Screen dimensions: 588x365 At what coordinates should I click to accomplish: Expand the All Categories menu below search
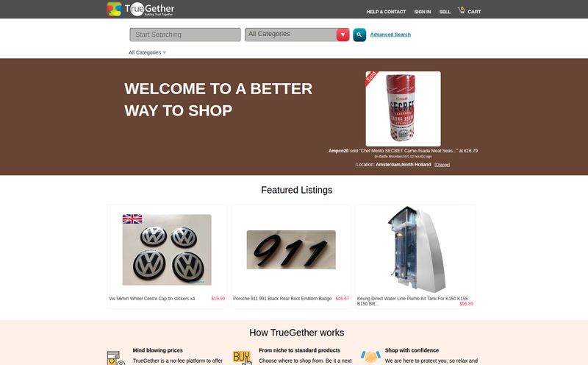click(147, 52)
